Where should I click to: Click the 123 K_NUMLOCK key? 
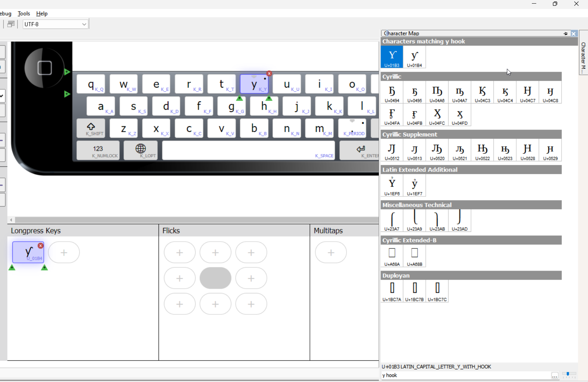(98, 150)
